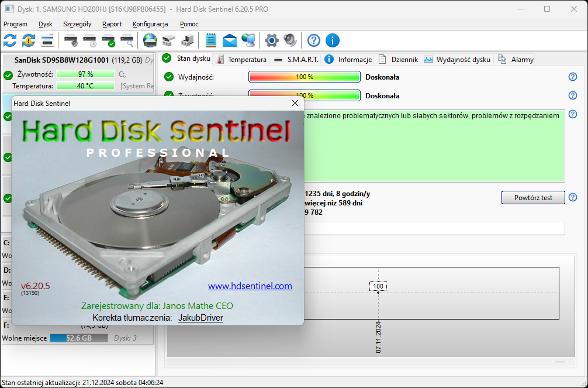Switch to the Alarmy tab

point(516,59)
